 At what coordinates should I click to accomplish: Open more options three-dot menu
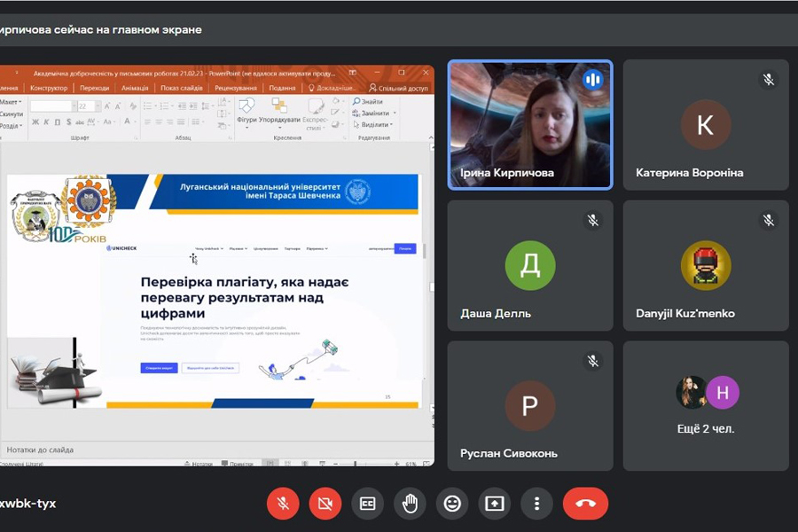[x=536, y=504]
